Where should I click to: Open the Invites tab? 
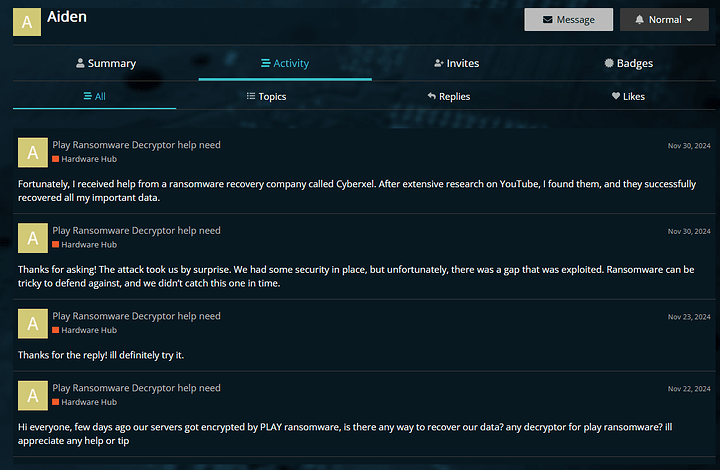point(456,63)
